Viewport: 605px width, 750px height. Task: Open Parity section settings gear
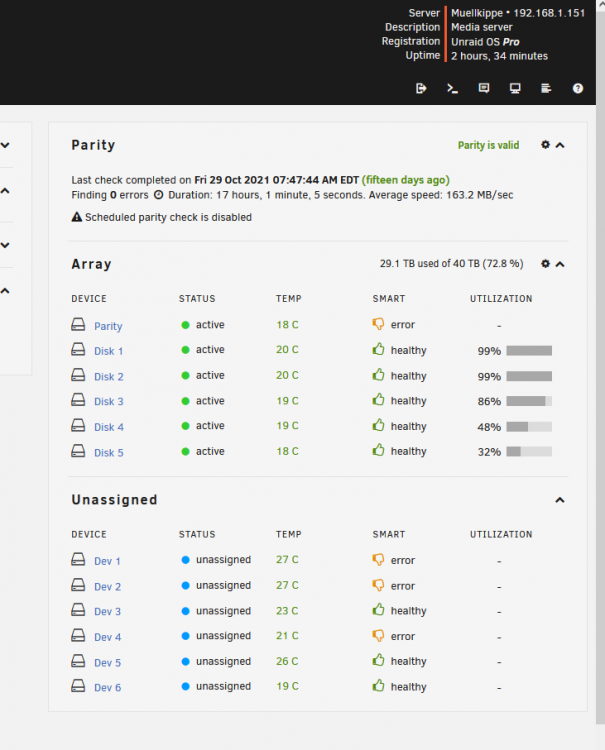pyautogui.click(x=545, y=144)
